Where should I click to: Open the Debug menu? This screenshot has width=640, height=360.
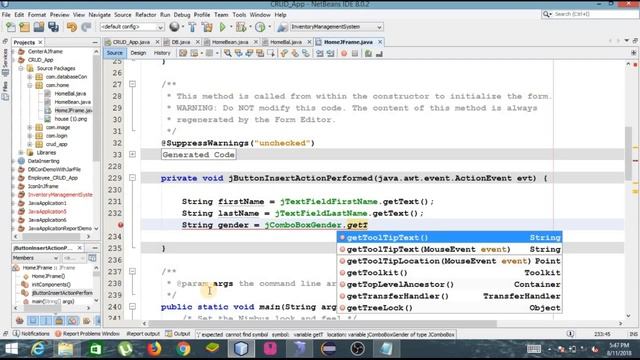pyautogui.click(x=182, y=15)
